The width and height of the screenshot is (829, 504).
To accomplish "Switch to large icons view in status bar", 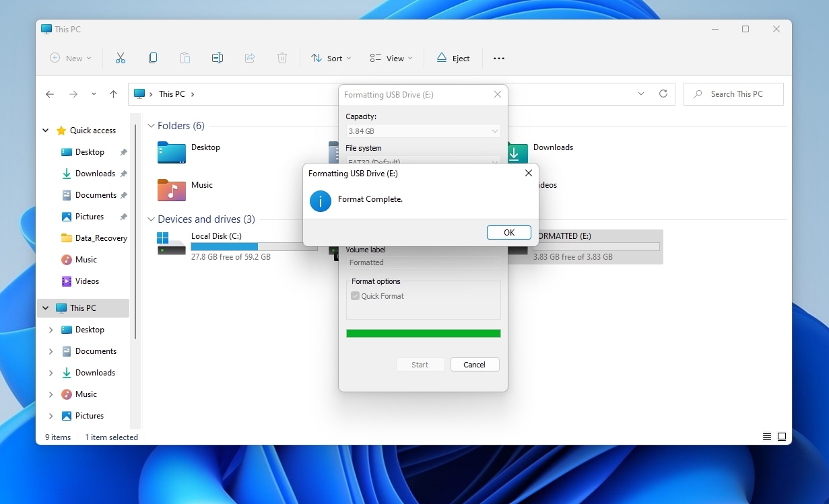I will tap(782, 437).
